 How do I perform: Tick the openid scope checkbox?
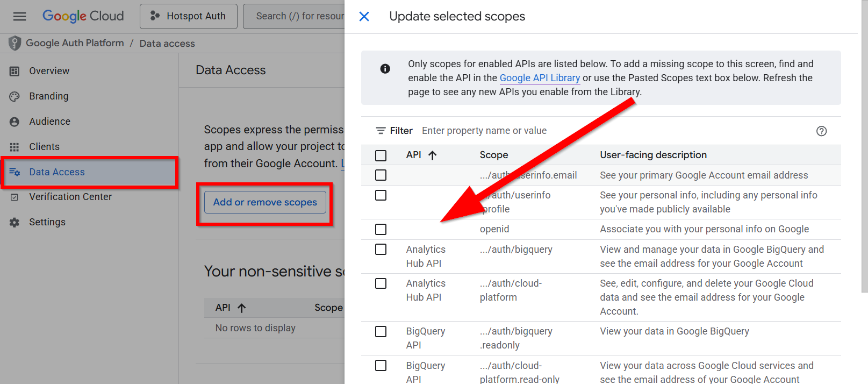click(x=381, y=230)
